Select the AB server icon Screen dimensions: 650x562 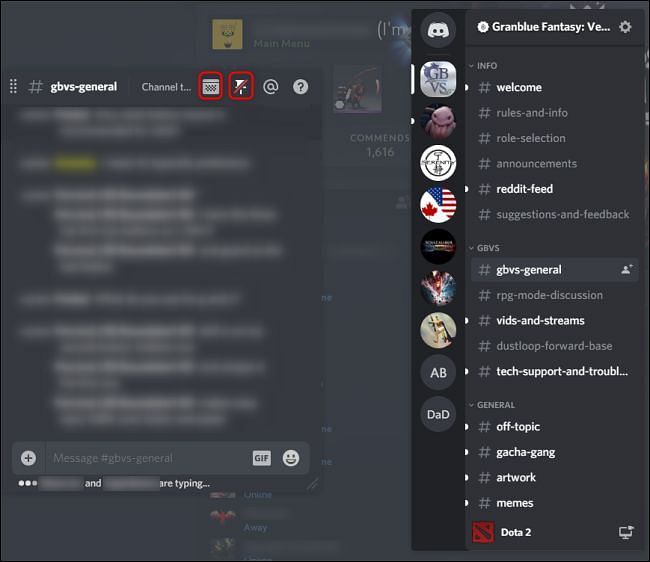click(438, 372)
